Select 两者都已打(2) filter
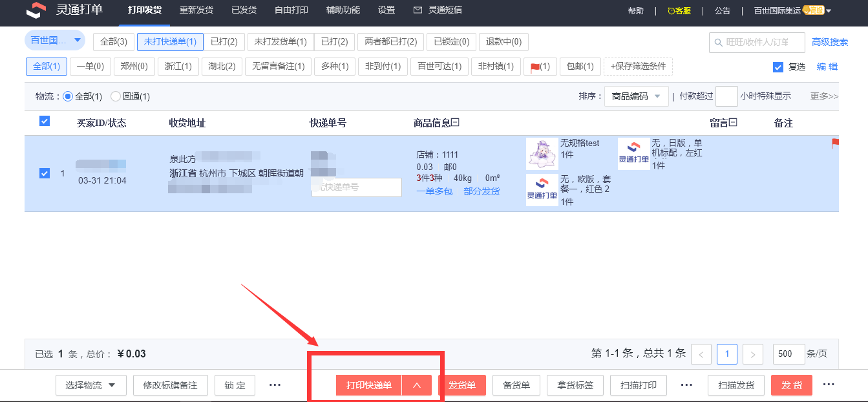 pyautogui.click(x=390, y=42)
